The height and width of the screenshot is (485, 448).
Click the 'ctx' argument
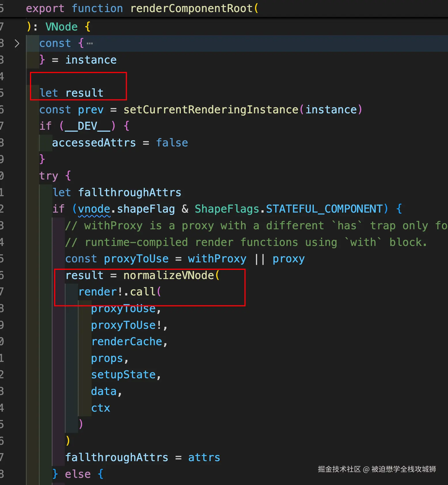tap(101, 408)
